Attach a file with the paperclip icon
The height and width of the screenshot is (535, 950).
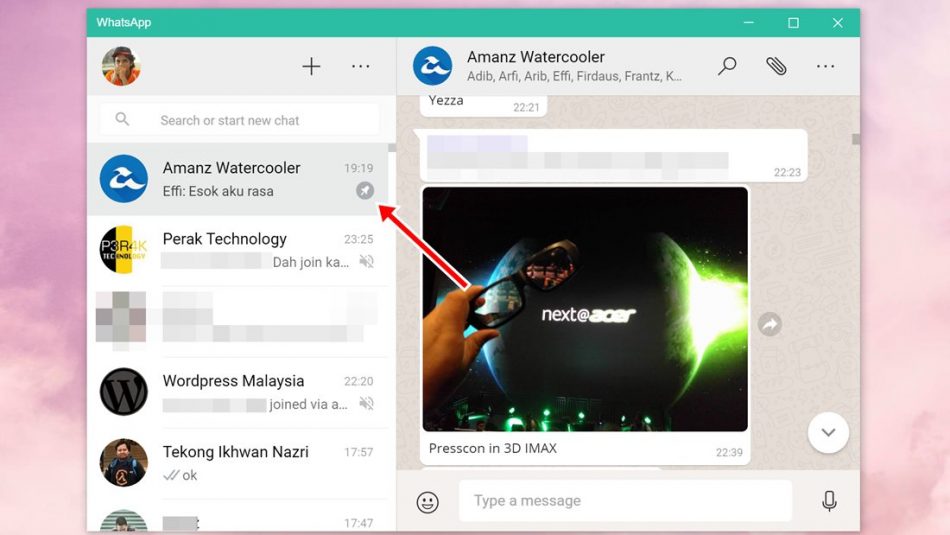tap(776, 65)
